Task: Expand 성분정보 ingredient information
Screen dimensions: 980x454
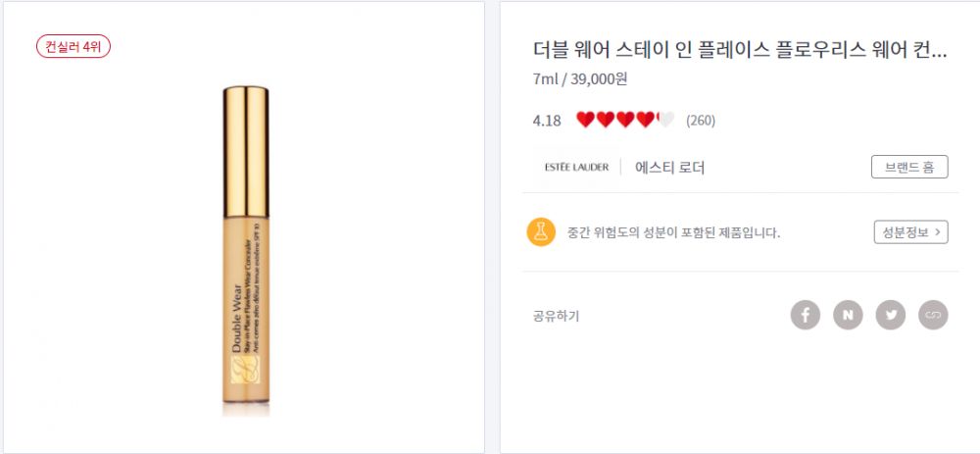Action: click(910, 232)
